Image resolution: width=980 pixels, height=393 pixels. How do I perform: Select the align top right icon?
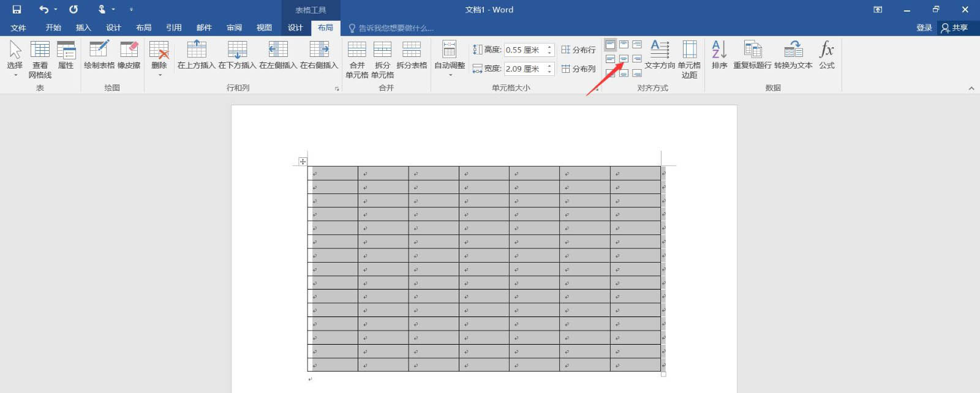[x=637, y=45]
